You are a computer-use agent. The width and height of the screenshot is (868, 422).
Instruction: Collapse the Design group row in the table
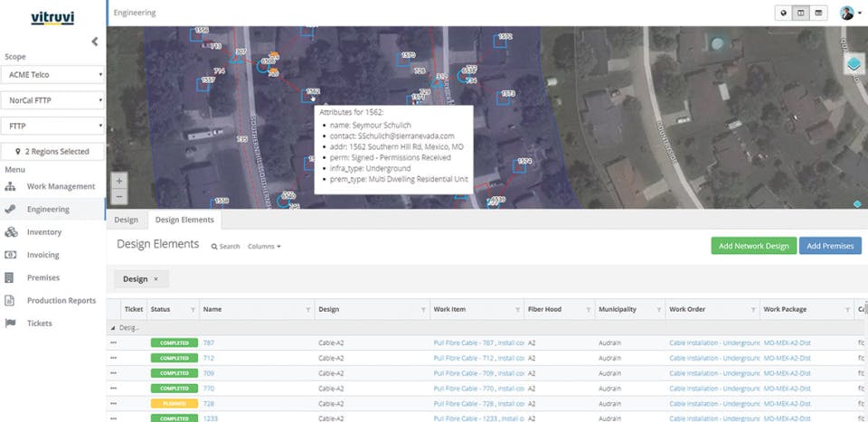click(114, 328)
